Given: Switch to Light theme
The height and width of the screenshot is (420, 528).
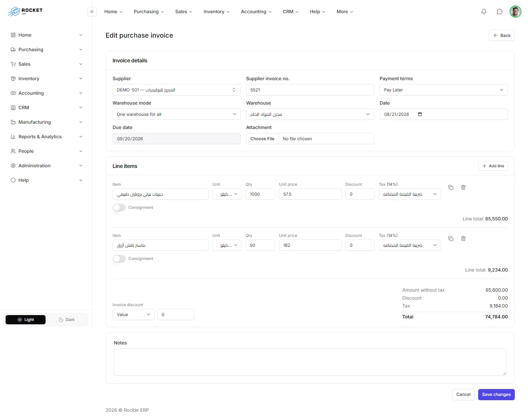Looking at the screenshot, I should click(x=25, y=320).
